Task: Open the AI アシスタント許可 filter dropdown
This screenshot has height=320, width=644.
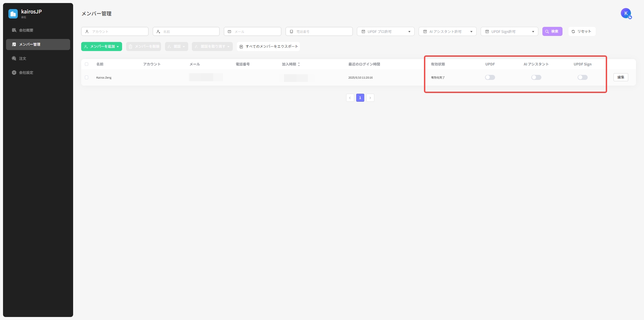Action: click(447, 32)
